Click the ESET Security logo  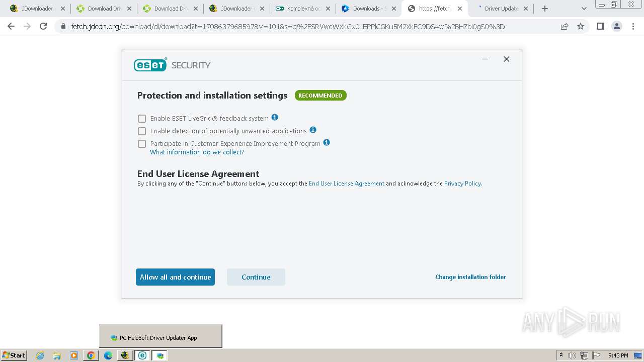tap(172, 65)
